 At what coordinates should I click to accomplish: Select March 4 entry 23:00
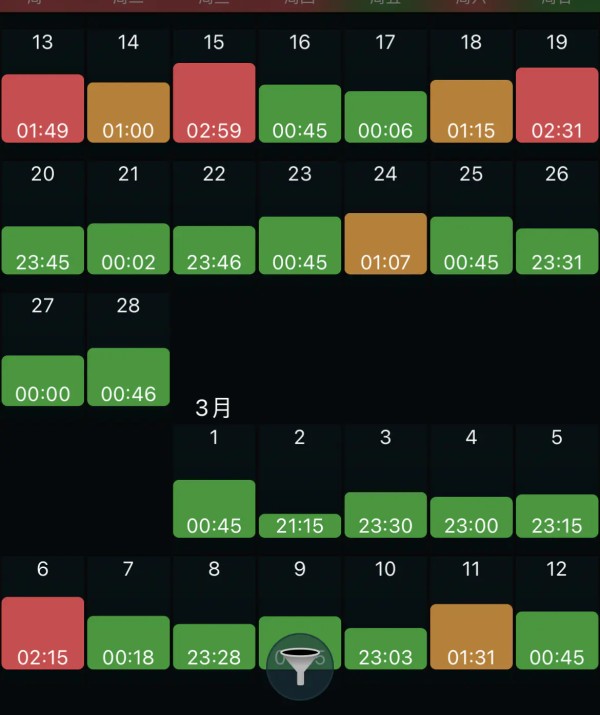click(x=471, y=518)
